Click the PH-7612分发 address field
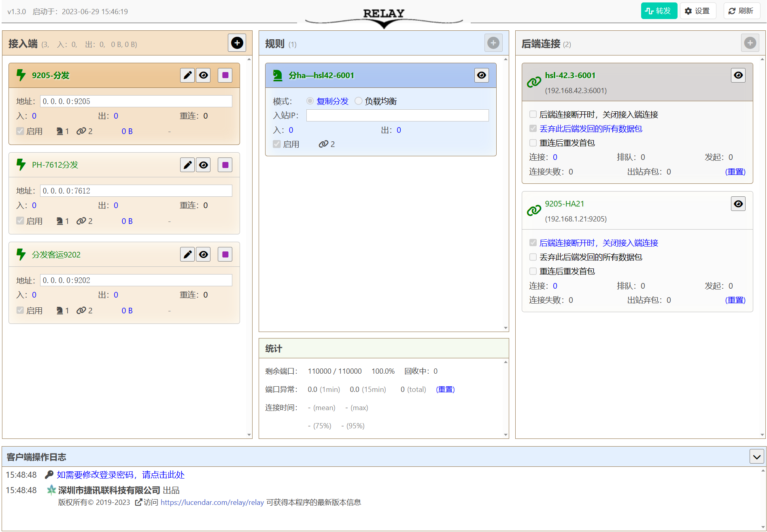767x532 pixels. 136,191
